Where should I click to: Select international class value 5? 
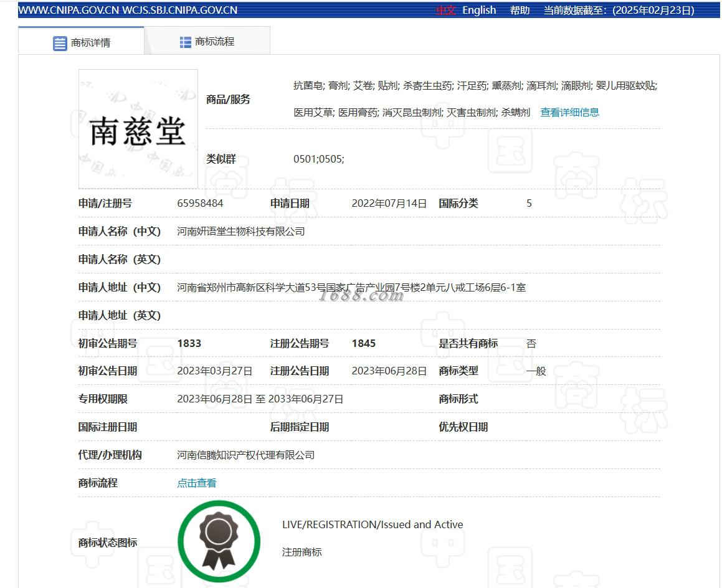(529, 204)
